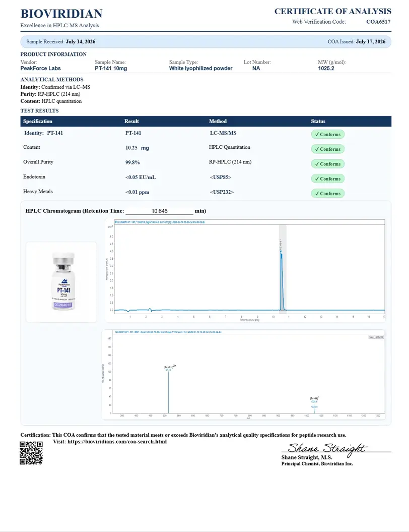Click the Status column header
This screenshot has width=409, height=532.
[x=318, y=121]
